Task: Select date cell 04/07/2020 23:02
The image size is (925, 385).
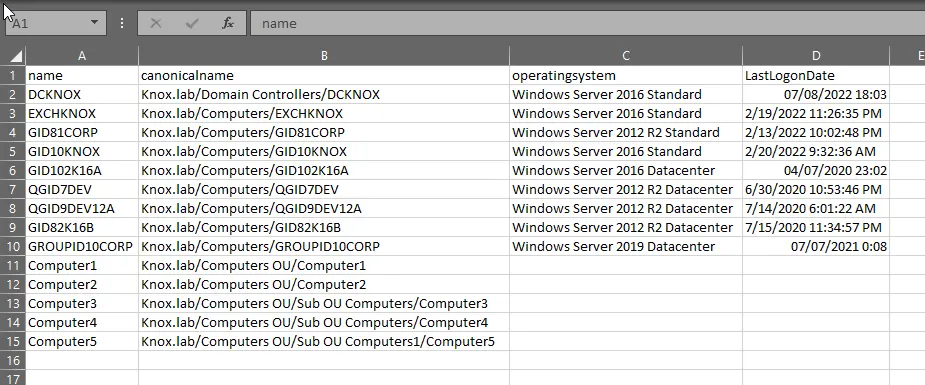Action: pyautogui.click(x=816, y=170)
